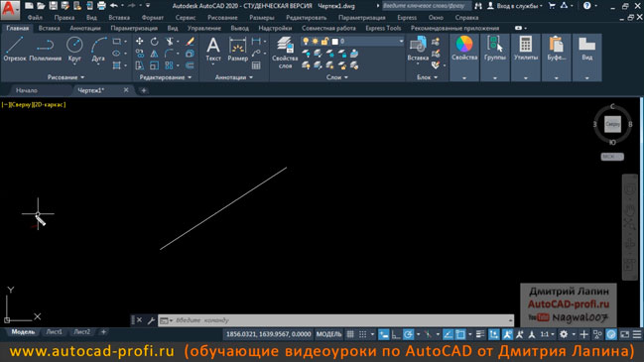Toggle polar tracking in status bar

[x=408, y=334]
